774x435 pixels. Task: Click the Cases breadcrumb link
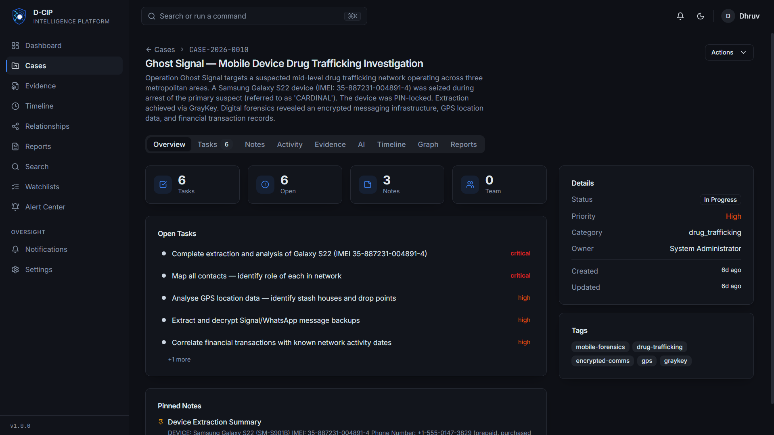[165, 49]
